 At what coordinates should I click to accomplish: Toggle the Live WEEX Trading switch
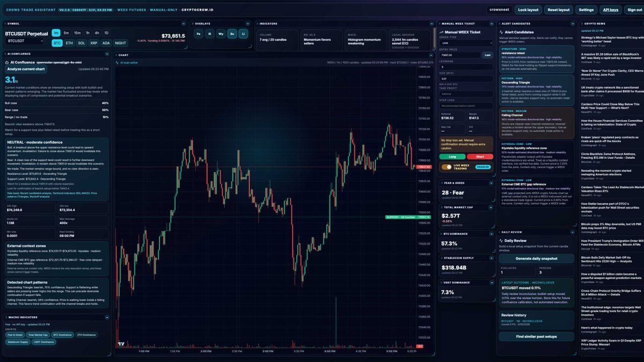[446, 167]
